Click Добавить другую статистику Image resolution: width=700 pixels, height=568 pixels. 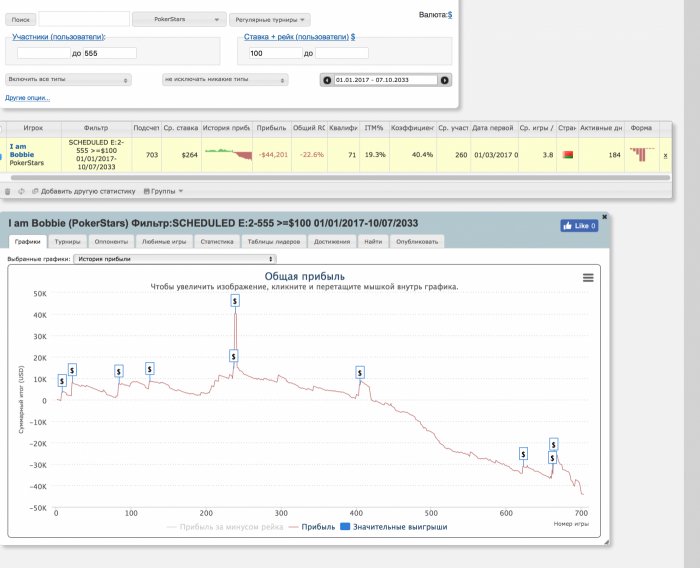[84, 191]
